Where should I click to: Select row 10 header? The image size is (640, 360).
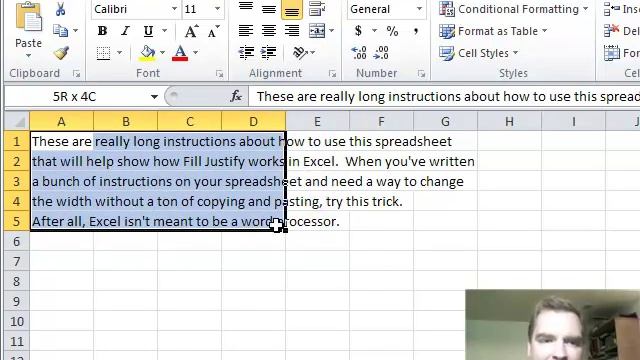(17, 321)
